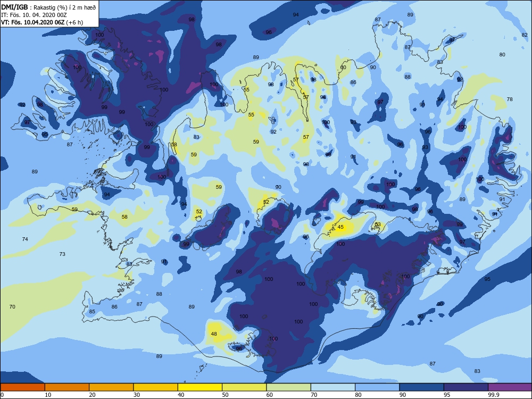532x399 pixels.
Task: Click the pale yellow 50-60 legend swatch
Action: [244, 387]
